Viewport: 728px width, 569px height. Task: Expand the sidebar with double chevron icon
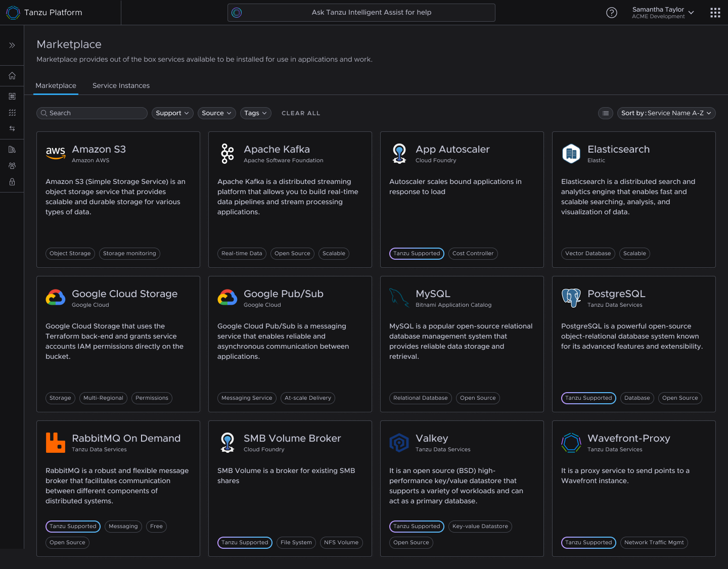pyautogui.click(x=12, y=45)
